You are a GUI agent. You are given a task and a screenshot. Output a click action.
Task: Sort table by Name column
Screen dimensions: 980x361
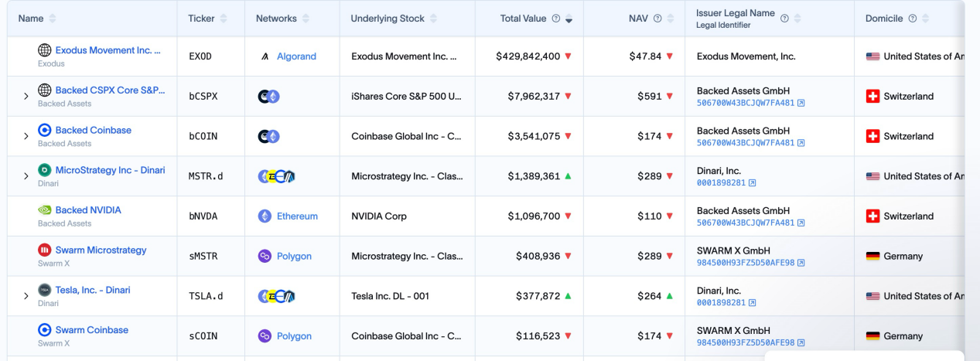click(52, 19)
